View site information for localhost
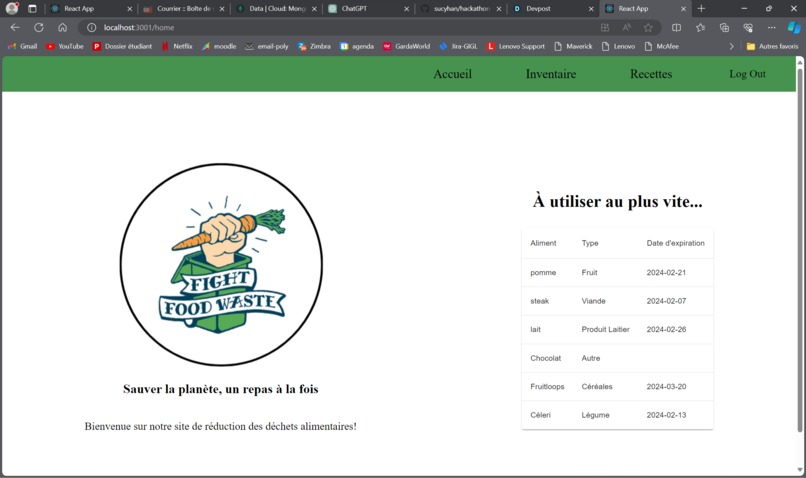The width and height of the screenshot is (806, 478). coord(91,28)
